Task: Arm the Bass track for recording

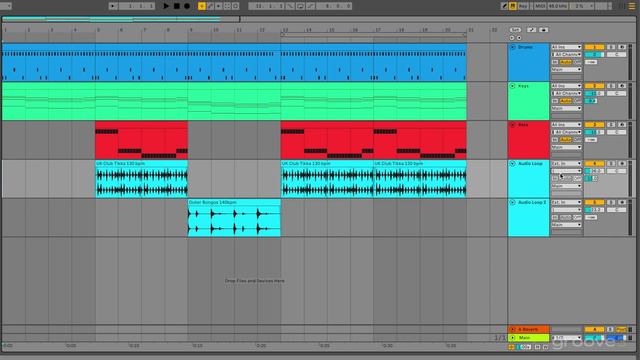Action: (x=622, y=124)
